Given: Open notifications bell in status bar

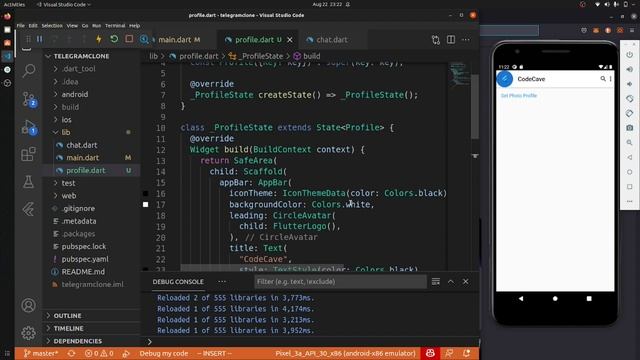Looking at the screenshot, I should pyautogui.click(x=467, y=353).
